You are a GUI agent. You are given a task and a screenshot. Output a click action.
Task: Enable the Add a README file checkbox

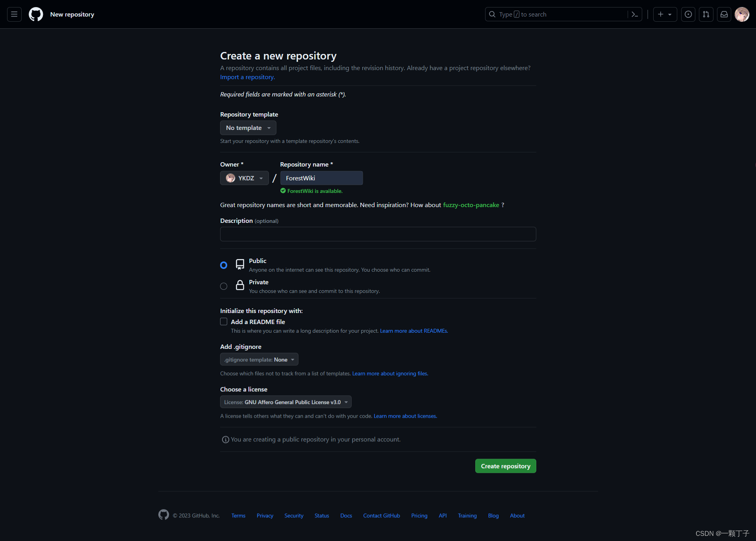[x=224, y=322]
